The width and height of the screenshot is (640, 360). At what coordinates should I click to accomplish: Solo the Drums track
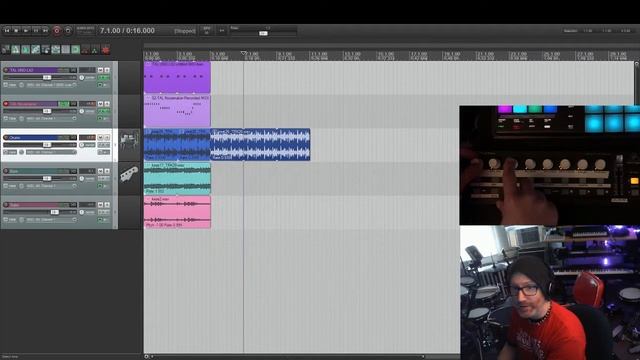coord(107,138)
